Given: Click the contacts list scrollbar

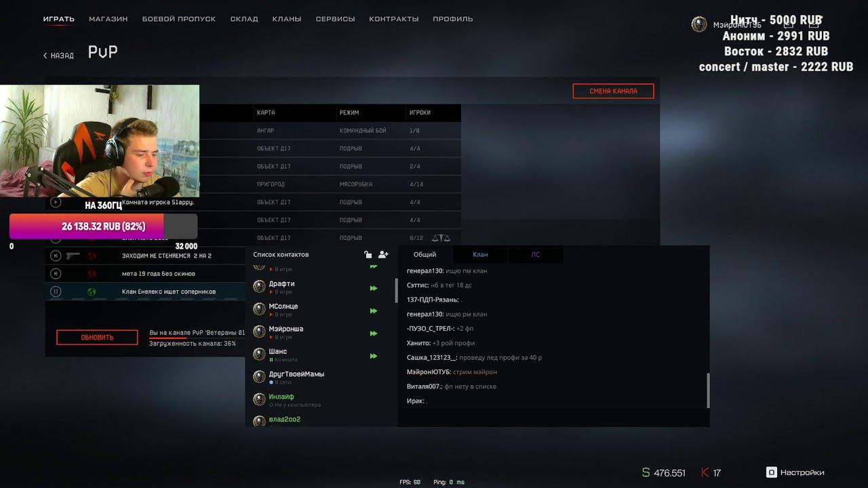Looking at the screenshot, I should (396, 290).
